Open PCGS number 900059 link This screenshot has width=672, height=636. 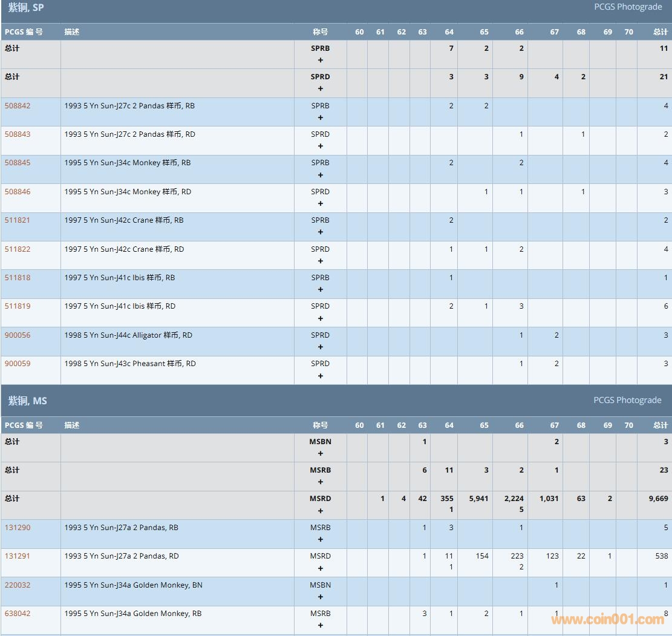click(18, 364)
